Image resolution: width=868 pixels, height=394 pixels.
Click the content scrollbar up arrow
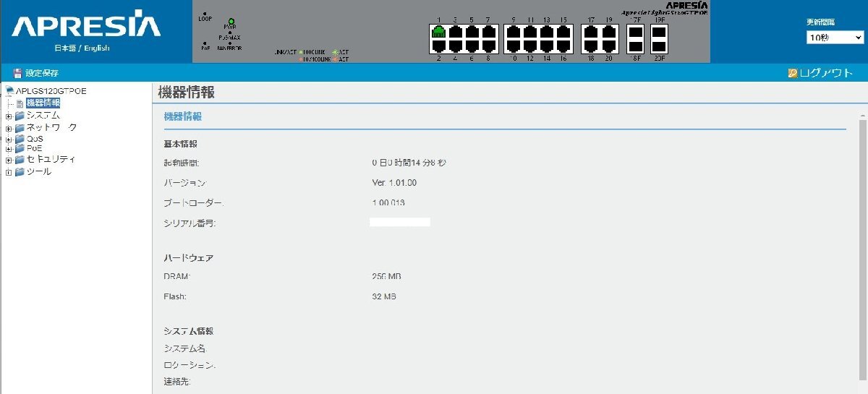(x=862, y=116)
